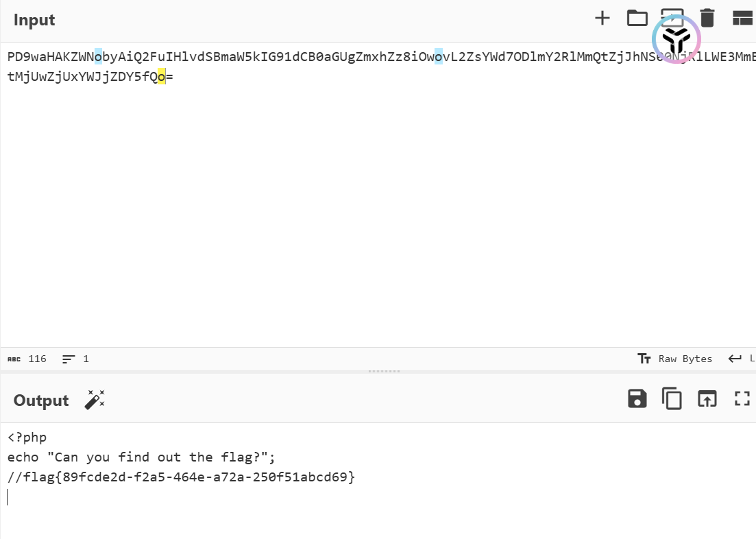Copy raw output to clipboard
Screen dimensions: 756x539
(x=672, y=399)
